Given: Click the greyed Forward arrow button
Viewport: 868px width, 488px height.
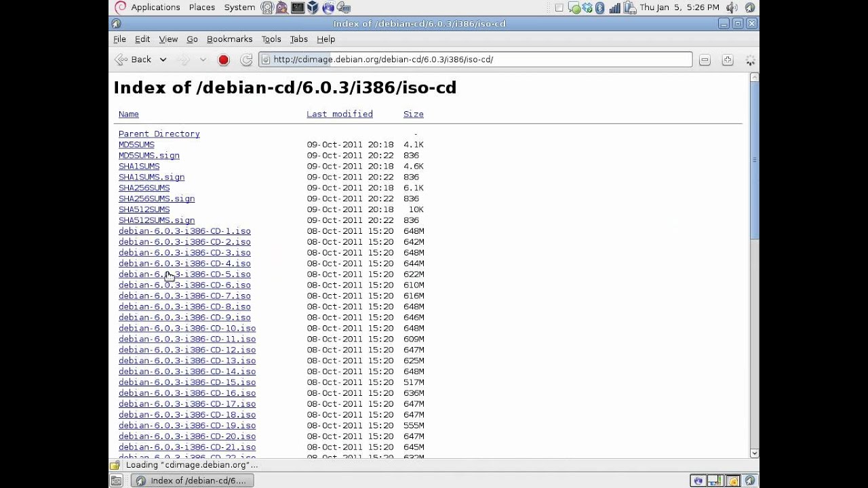Looking at the screenshot, I should 183,60.
